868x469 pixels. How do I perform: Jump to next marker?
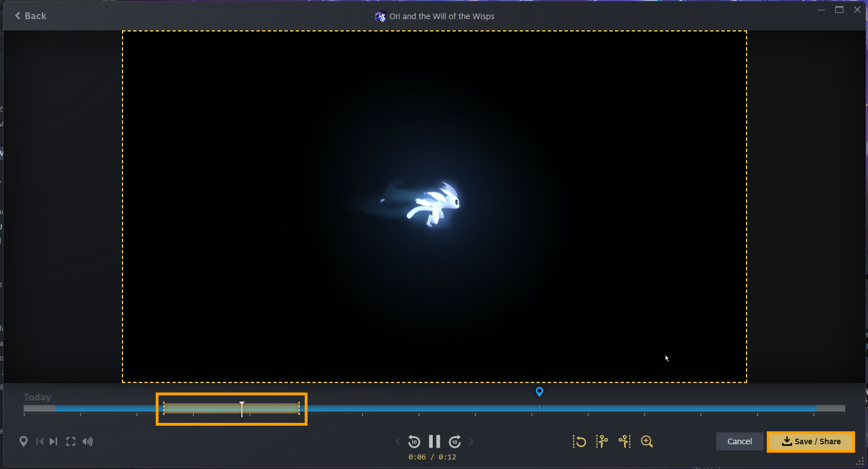point(53,441)
